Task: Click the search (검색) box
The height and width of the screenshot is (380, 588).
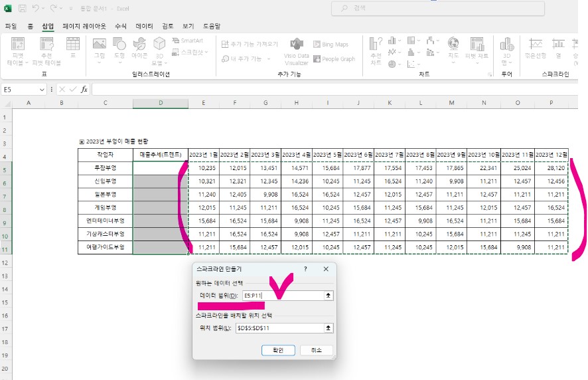Action: click(437, 8)
